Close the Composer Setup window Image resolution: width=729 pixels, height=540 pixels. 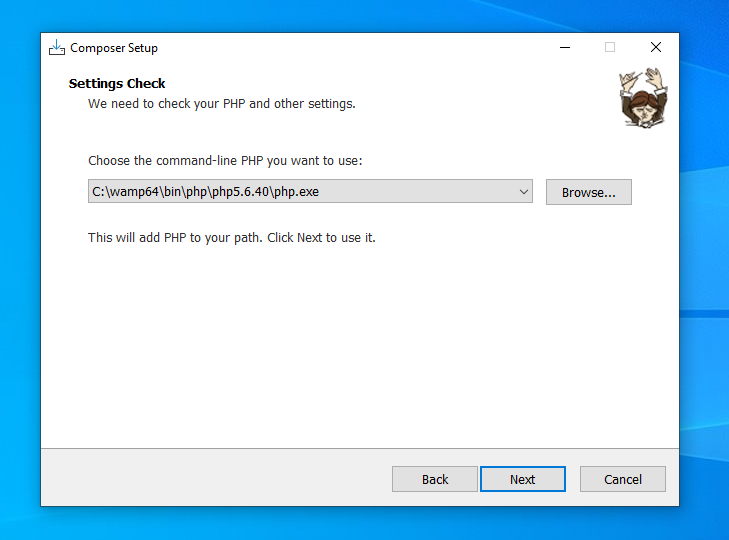(656, 48)
